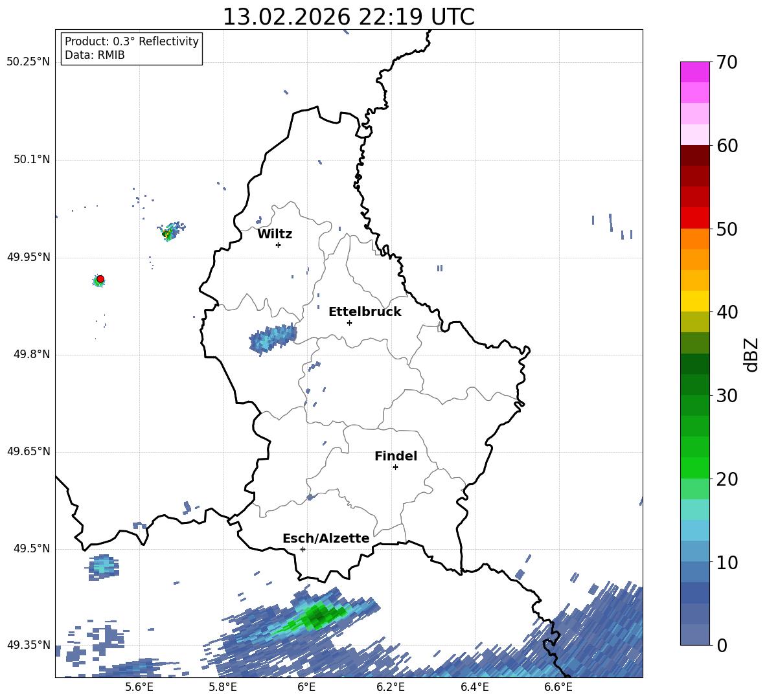Click the 6.2°E longitude label
767x700 pixels.
point(391,687)
